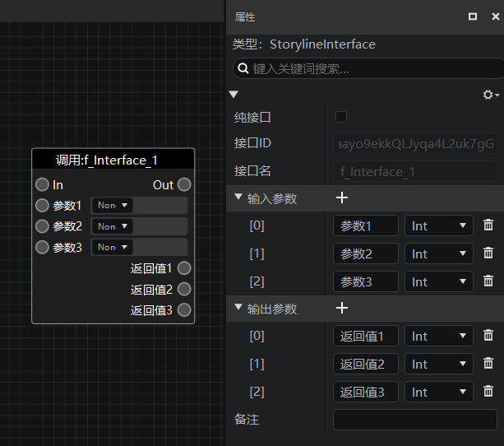
Task: Click trash icon beside 返回值3
Action: click(488, 392)
